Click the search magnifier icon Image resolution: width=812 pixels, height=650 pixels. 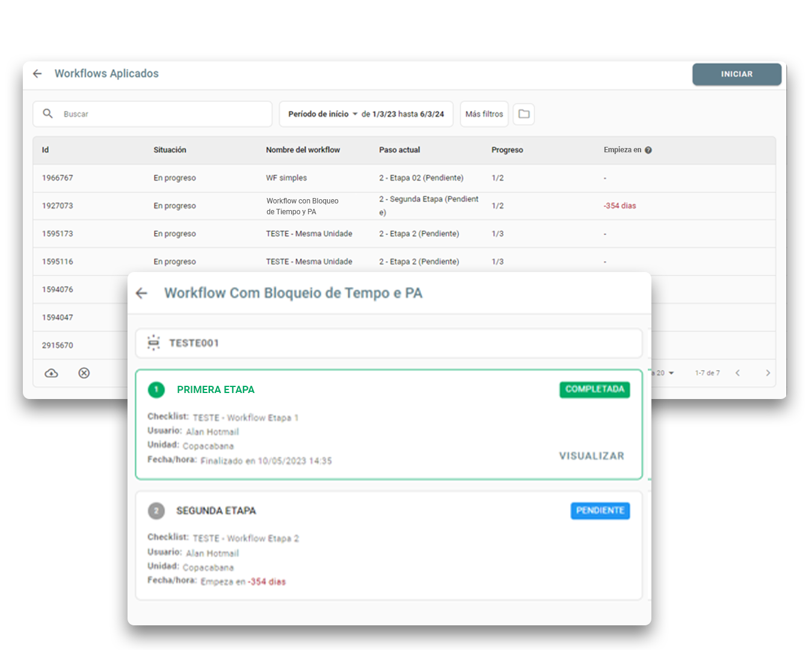coord(48,114)
